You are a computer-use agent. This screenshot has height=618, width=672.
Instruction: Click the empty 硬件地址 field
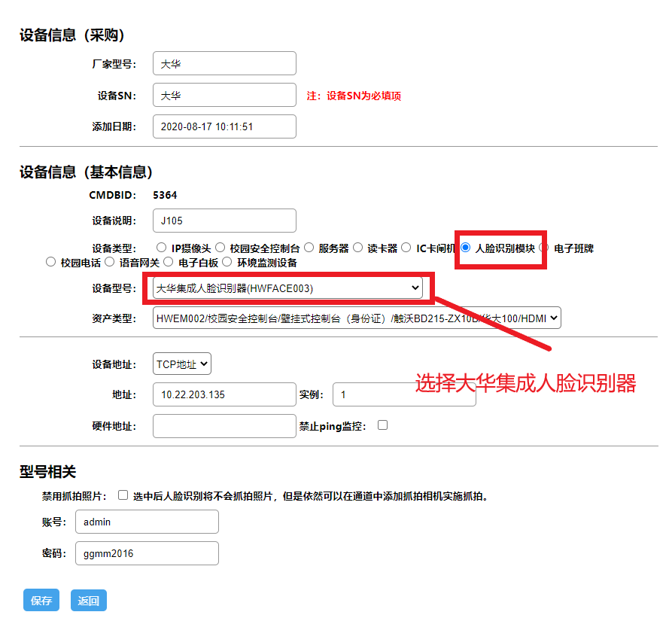224,426
